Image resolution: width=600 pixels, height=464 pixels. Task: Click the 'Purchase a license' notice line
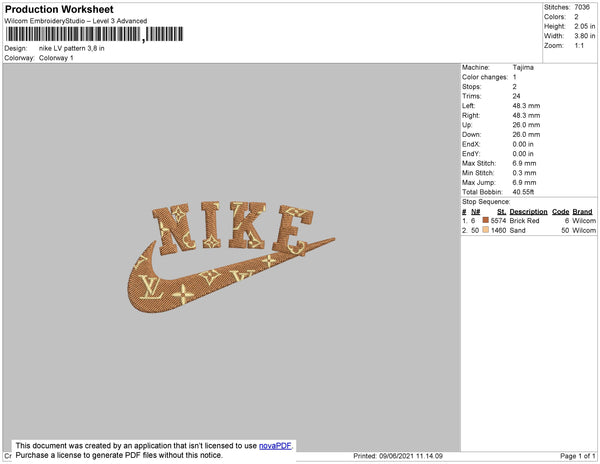119,455
